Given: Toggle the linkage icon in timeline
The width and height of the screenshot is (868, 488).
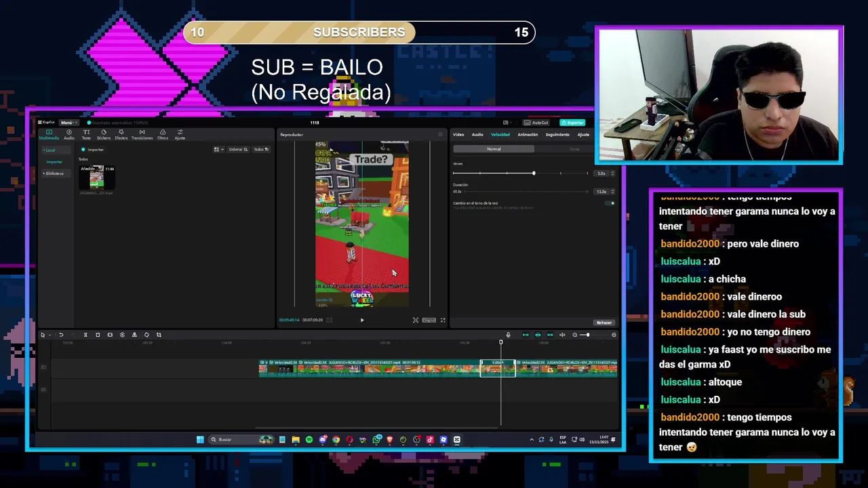Looking at the screenshot, I should click(x=550, y=335).
